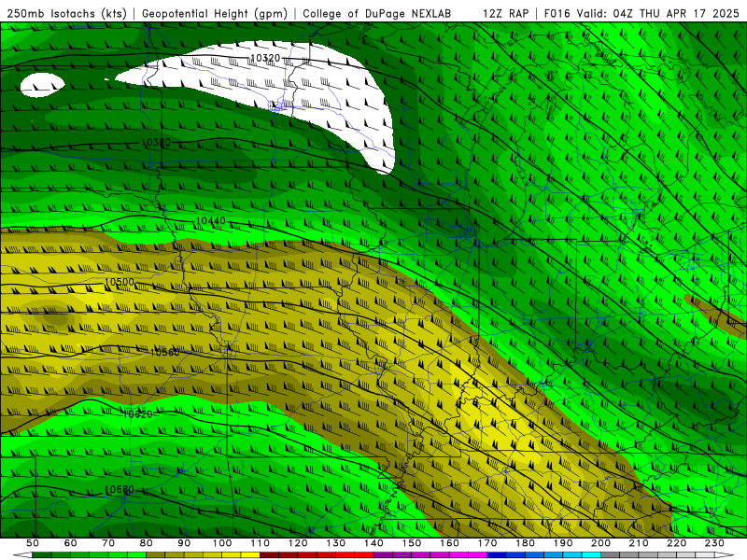Click the '250mb Isotachs (kts)' title text
This screenshot has height=560, width=747.
point(67,14)
